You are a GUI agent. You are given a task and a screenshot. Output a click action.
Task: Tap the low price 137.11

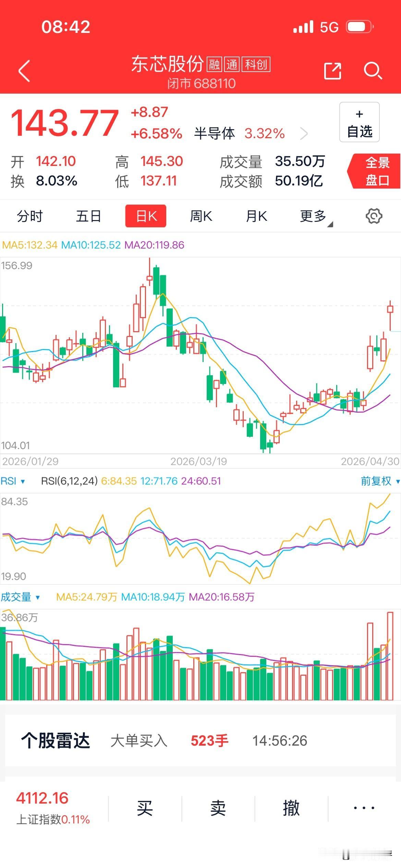point(159,181)
